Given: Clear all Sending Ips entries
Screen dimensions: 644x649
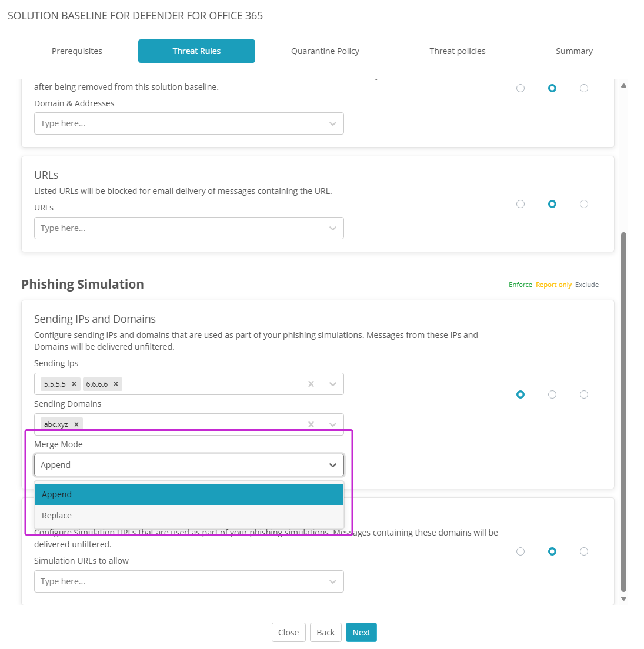Looking at the screenshot, I should 311,384.
